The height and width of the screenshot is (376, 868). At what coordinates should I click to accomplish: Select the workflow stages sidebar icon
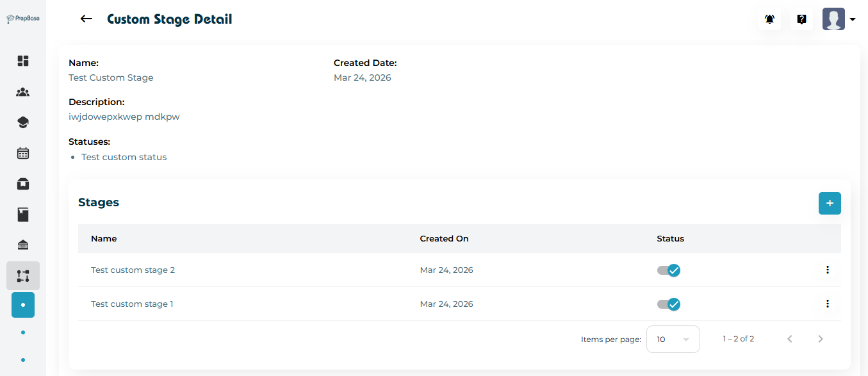pyautogui.click(x=23, y=276)
